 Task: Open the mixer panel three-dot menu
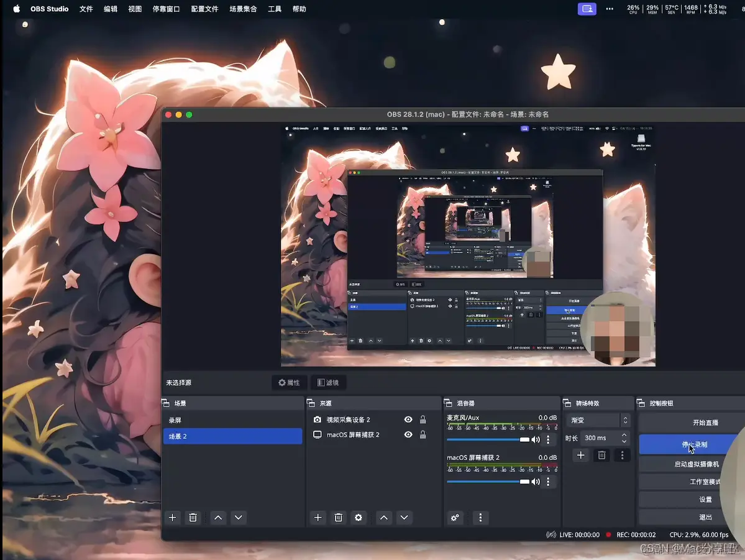[480, 517]
